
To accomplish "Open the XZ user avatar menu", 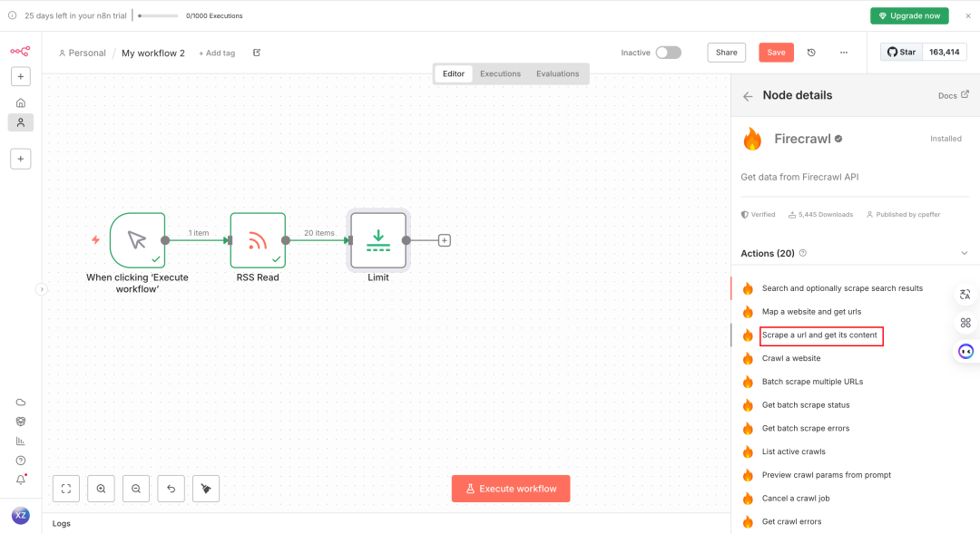I will (x=21, y=515).
